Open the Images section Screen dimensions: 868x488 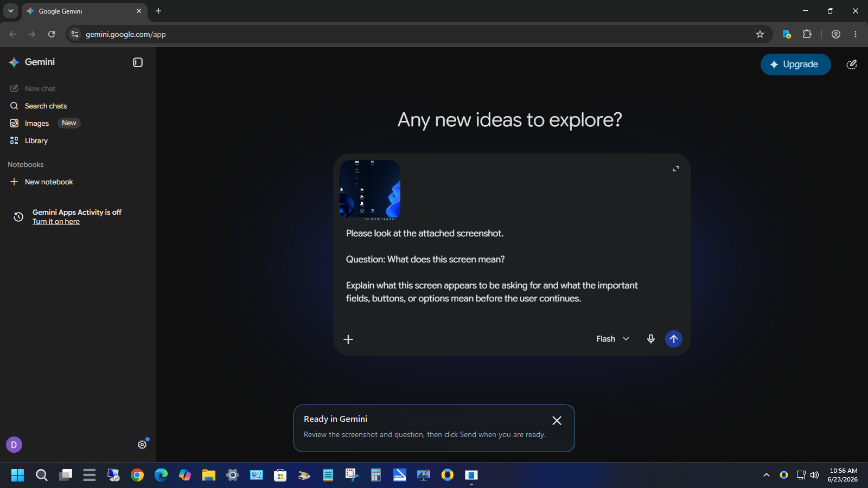[29, 123]
